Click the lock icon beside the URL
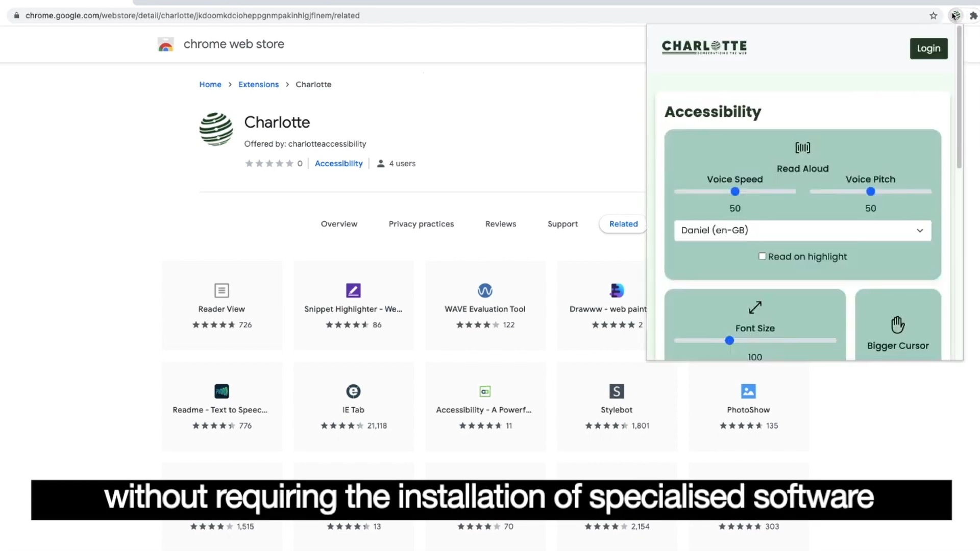The image size is (980, 551). point(16,15)
